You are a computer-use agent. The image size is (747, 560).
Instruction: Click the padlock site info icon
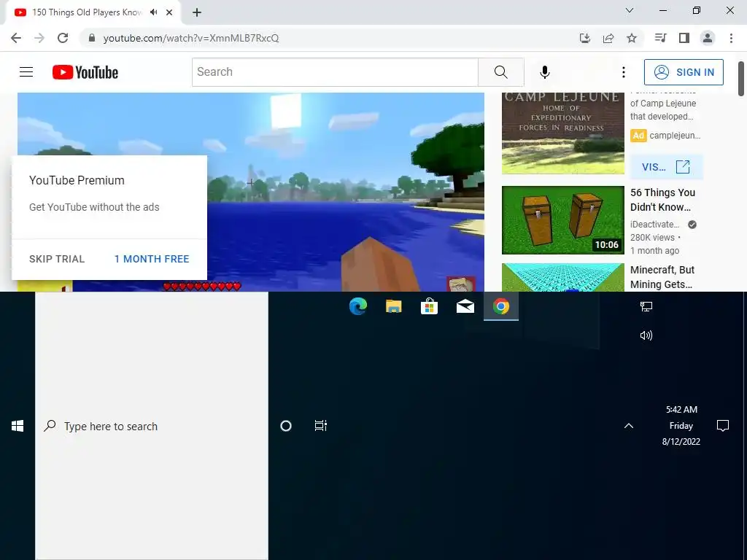coord(92,38)
